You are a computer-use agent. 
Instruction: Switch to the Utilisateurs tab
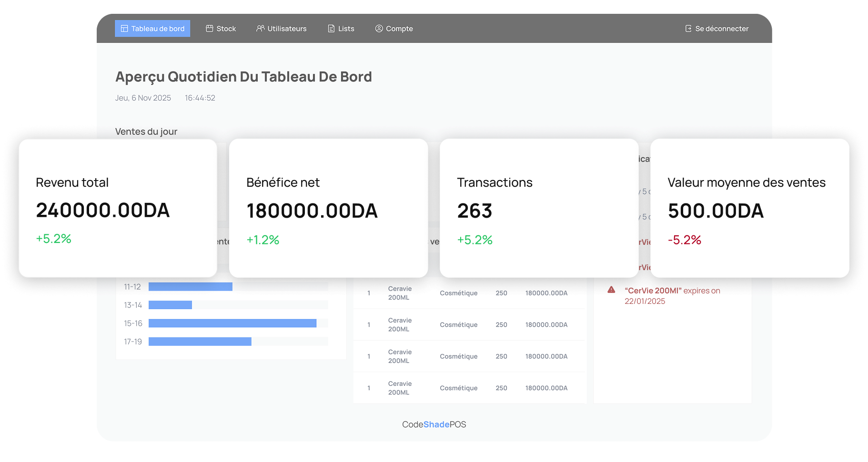pos(282,29)
